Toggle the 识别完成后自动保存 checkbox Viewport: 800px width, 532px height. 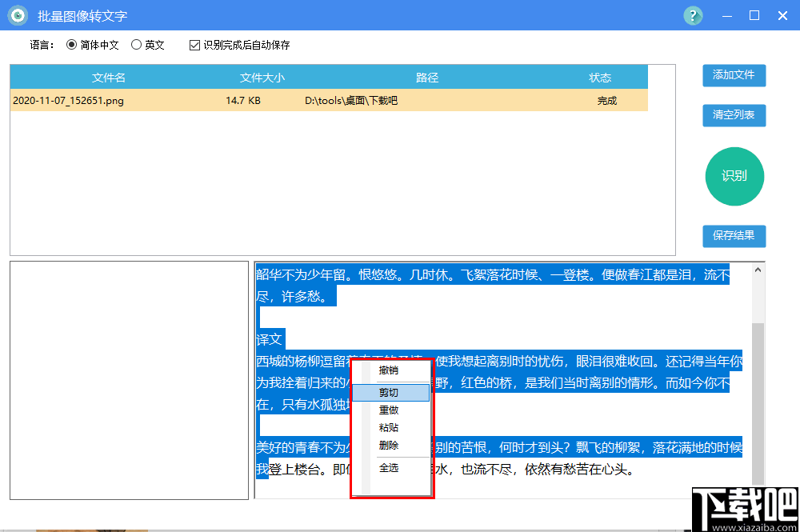pyautogui.click(x=194, y=45)
